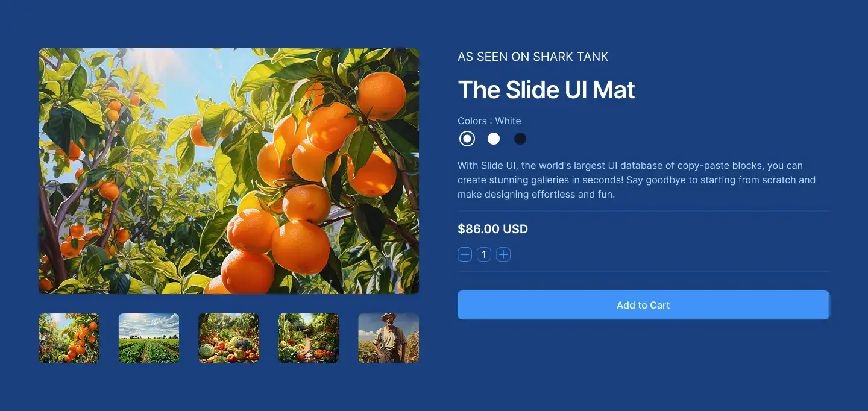The height and width of the screenshot is (411, 868).
Task: Click the divider line above the price
Action: (x=643, y=211)
